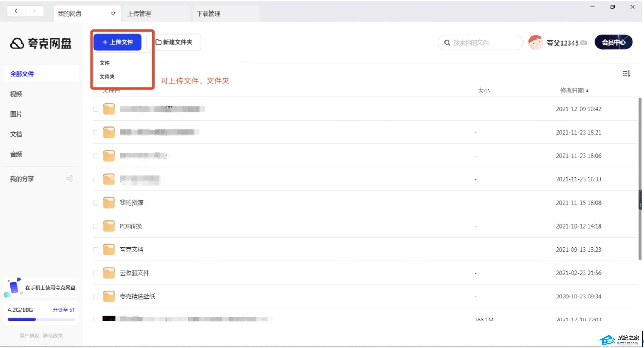Open the 上传文件 upload dropdown
644x348 pixels.
[117, 42]
